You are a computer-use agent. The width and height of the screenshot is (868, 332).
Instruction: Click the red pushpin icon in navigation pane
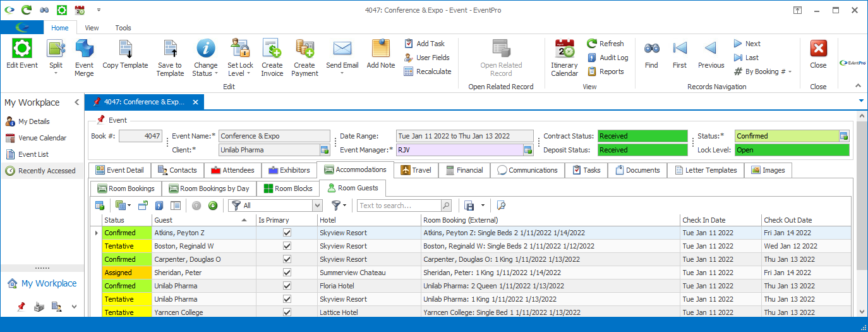pos(21,307)
